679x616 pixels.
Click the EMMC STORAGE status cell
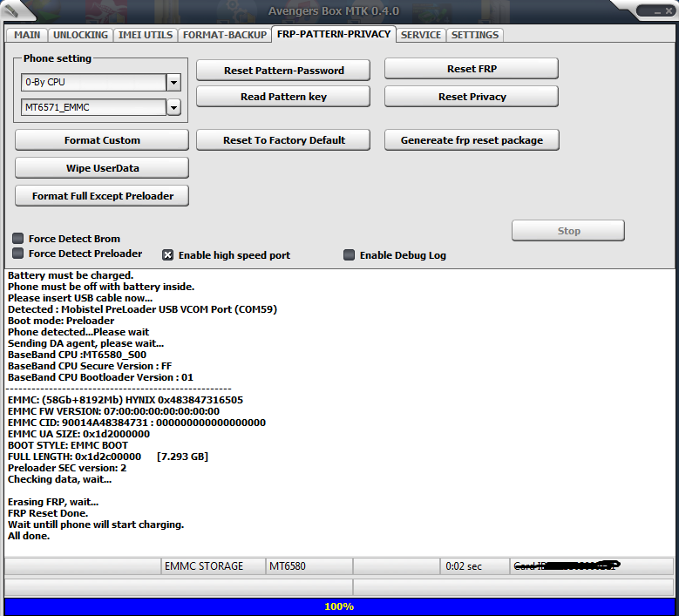213,566
